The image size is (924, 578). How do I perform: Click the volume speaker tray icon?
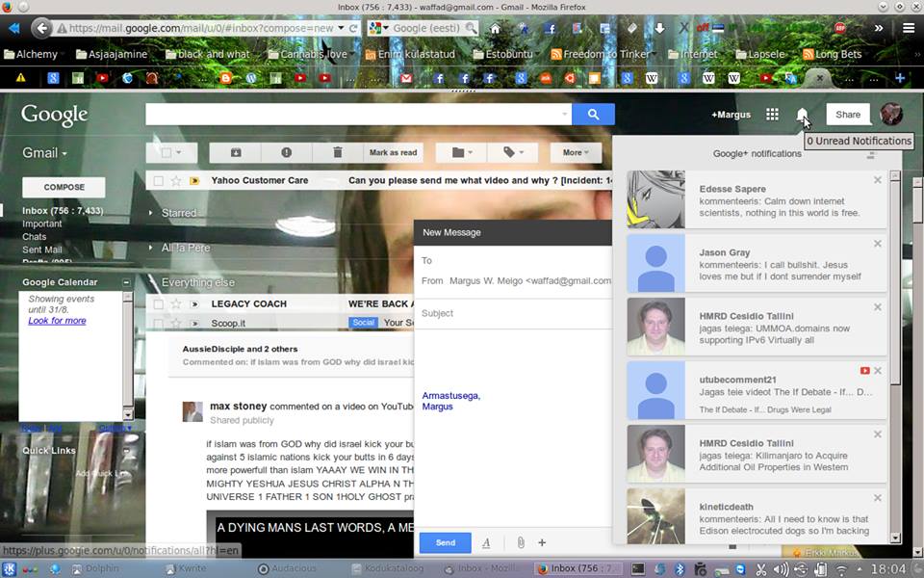tap(781, 568)
